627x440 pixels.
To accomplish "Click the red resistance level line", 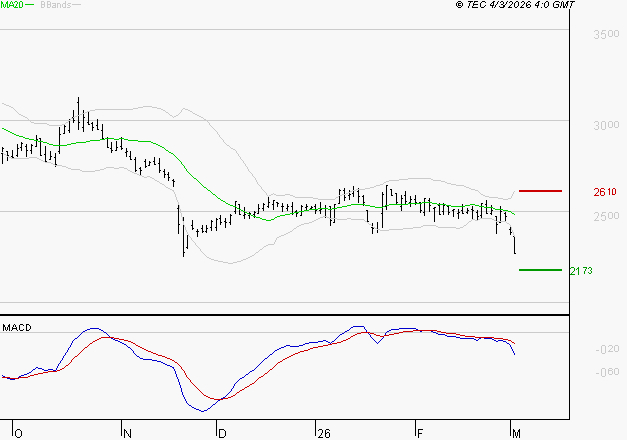I will 540,191.
